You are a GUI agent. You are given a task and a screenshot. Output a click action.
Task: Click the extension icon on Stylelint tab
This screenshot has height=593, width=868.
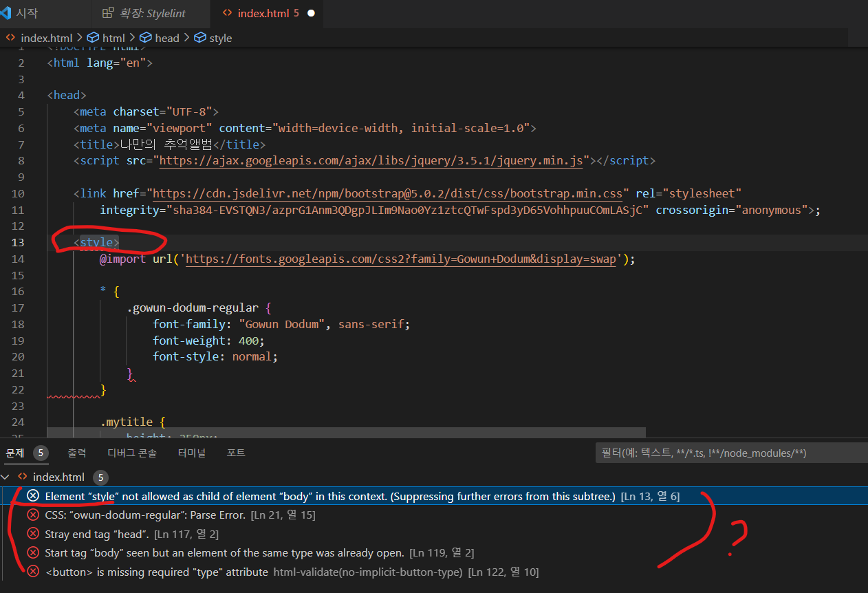tap(107, 13)
